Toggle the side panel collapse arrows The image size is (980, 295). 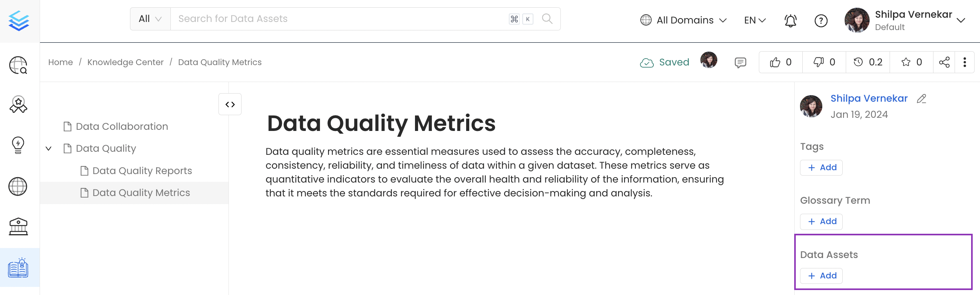click(230, 104)
